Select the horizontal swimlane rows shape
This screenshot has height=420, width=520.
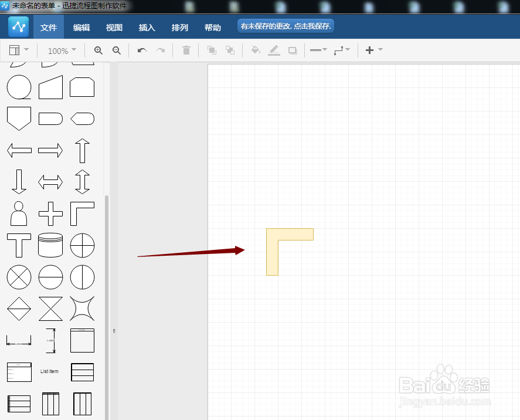pos(19,404)
